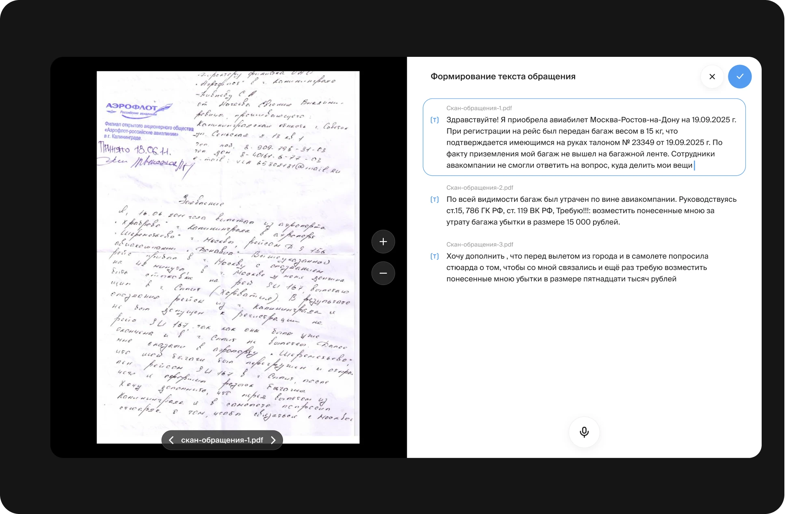Click text icon beside Скан-обращения-3.pdf block
This screenshot has height=514, width=812.
coord(434,256)
